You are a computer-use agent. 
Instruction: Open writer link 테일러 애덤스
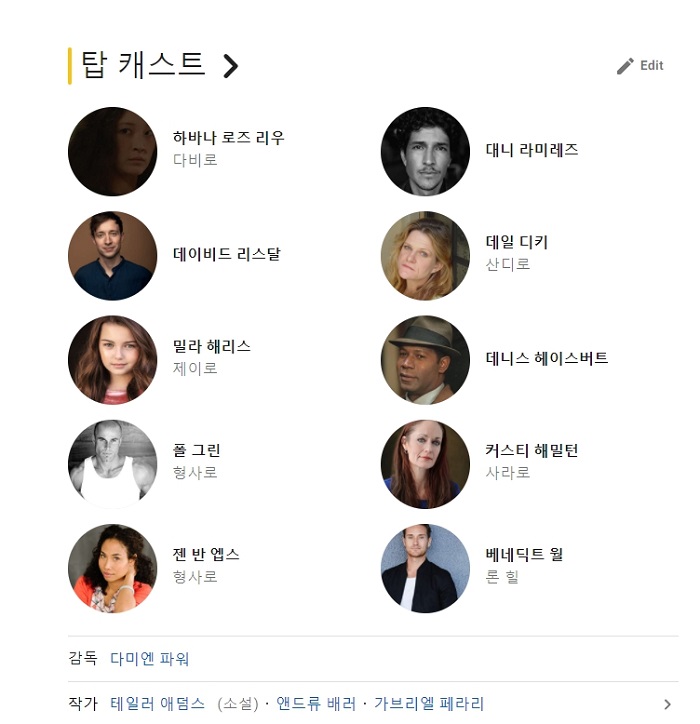click(157, 704)
